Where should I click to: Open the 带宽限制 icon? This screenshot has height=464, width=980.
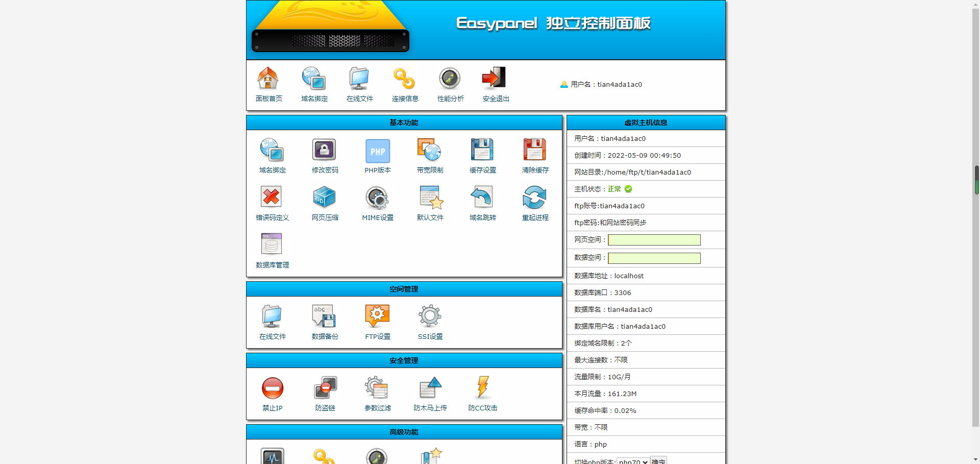tap(430, 150)
